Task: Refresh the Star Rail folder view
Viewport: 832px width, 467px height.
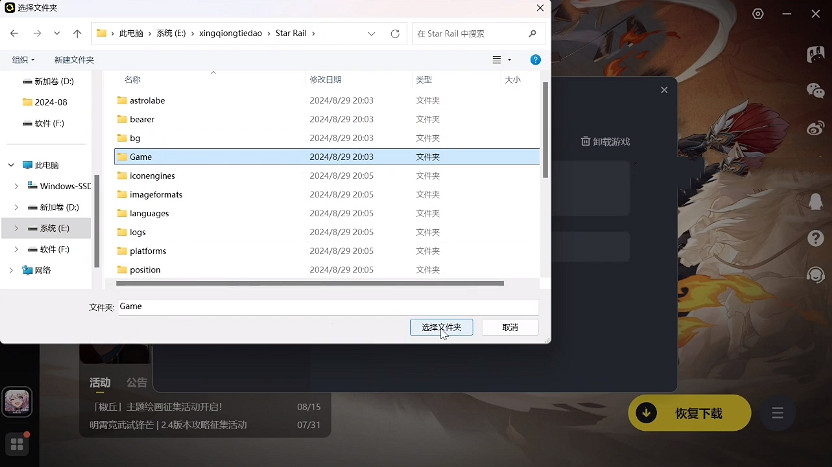Action: 395,33
